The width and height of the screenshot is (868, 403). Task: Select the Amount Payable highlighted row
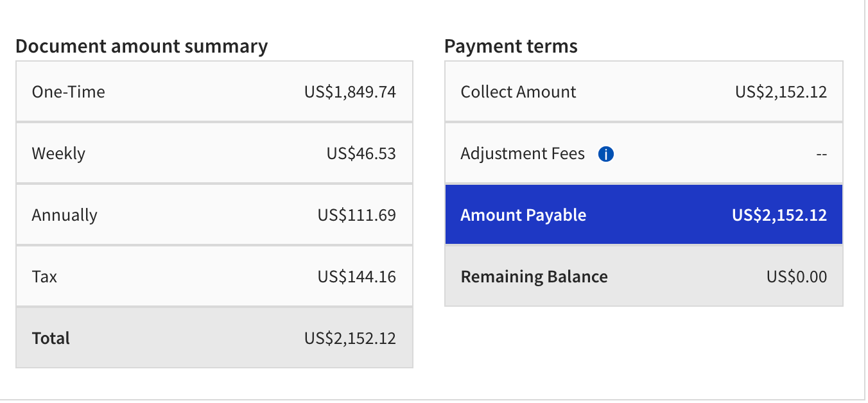643,215
